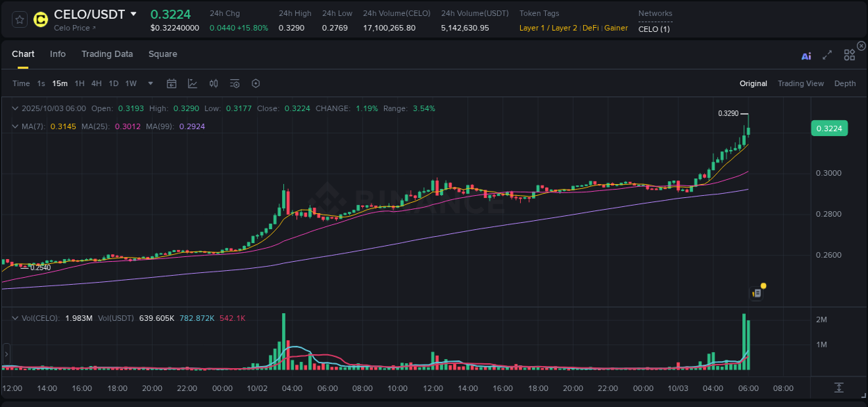Switch to the Square tab
Screen dimensions: 868x407
coord(162,54)
